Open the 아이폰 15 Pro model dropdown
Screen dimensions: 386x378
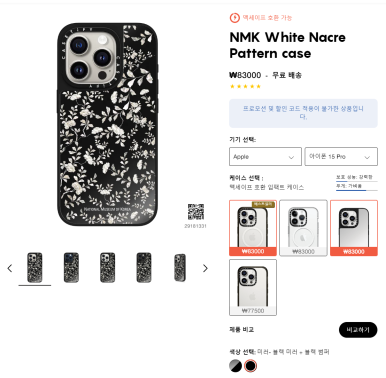341,157
